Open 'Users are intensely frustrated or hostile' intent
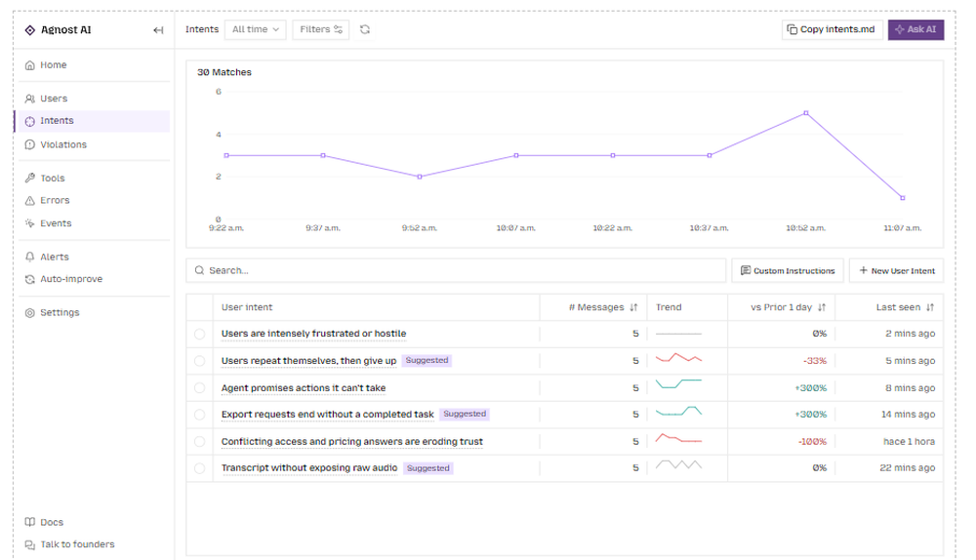Image resolution: width=976 pixels, height=560 pixels. tap(313, 334)
